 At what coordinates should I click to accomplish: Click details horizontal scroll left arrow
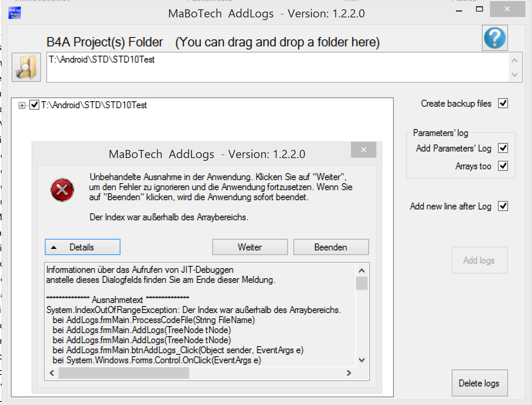(x=52, y=373)
